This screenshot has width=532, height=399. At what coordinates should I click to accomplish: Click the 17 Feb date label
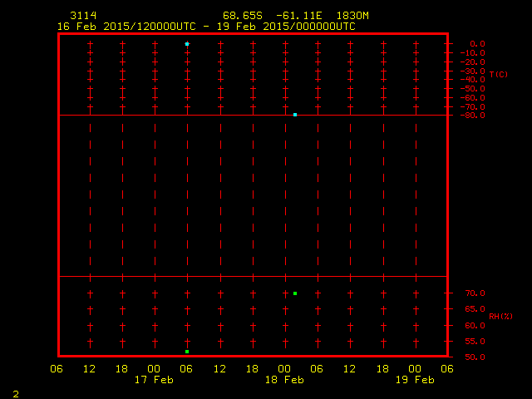pyautogui.click(x=154, y=380)
